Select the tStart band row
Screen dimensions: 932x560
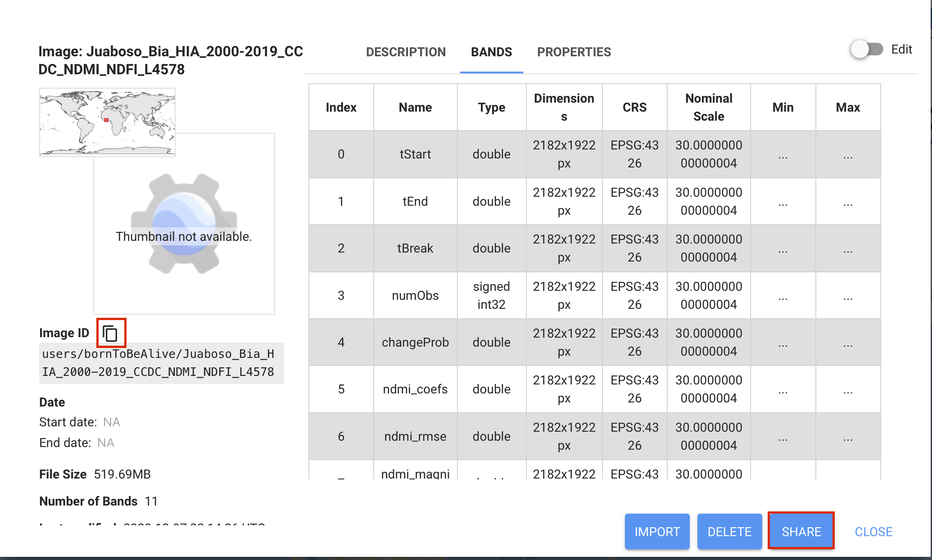click(415, 154)
